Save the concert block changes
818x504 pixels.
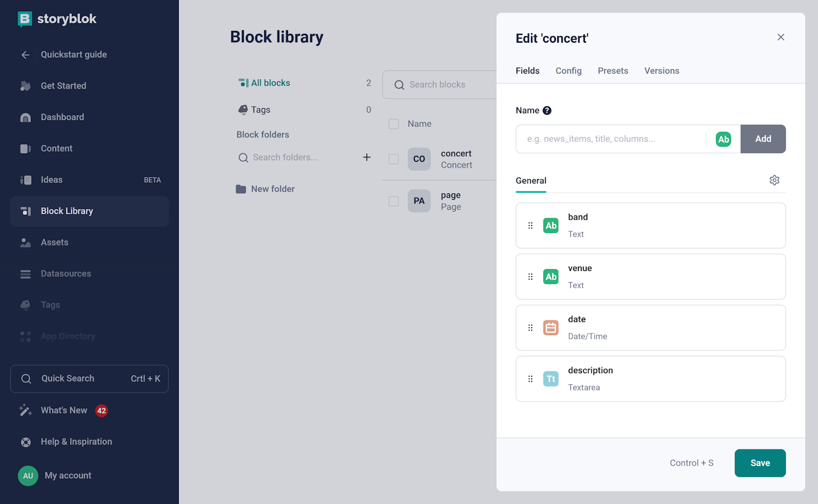pyautogui.click(x=760, y=463)
